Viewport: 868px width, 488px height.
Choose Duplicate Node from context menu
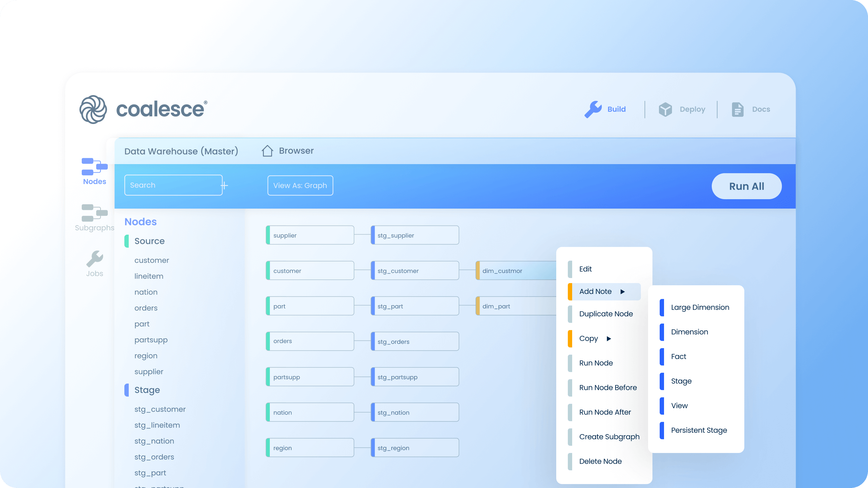(x=606, y=314)
